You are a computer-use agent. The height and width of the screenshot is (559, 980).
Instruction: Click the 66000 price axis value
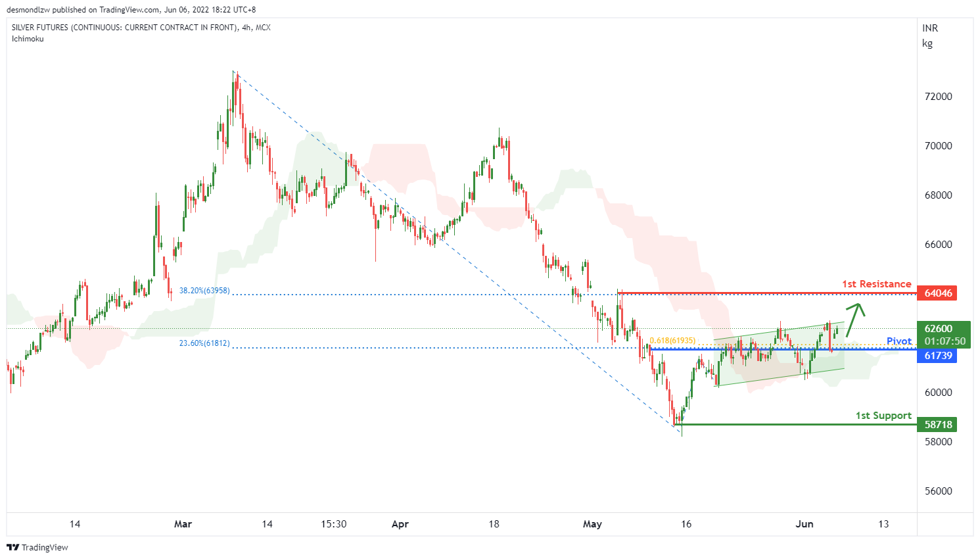click(938, 245)
